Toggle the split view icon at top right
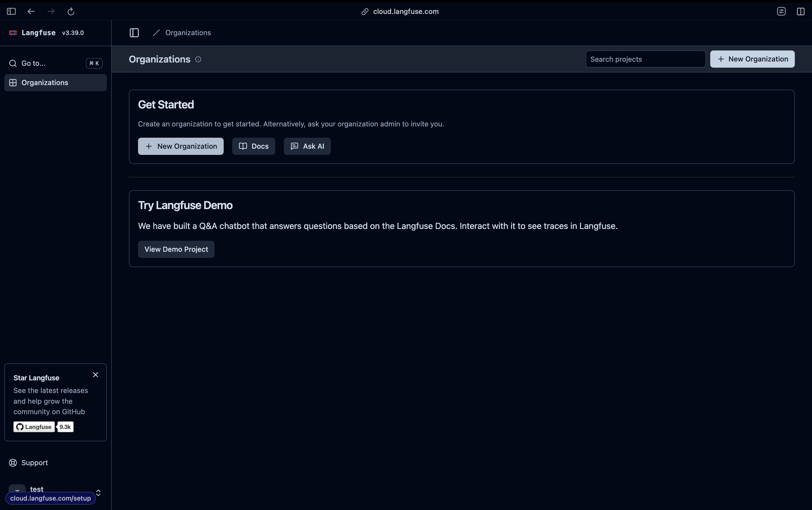Screen dimensions: 812x510 click(800, 12)
